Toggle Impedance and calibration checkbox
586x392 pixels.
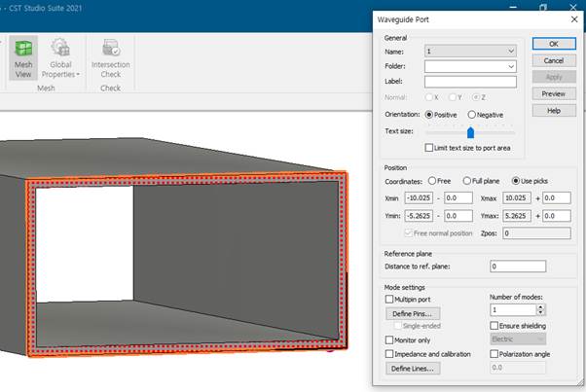[x=390, y=354]
